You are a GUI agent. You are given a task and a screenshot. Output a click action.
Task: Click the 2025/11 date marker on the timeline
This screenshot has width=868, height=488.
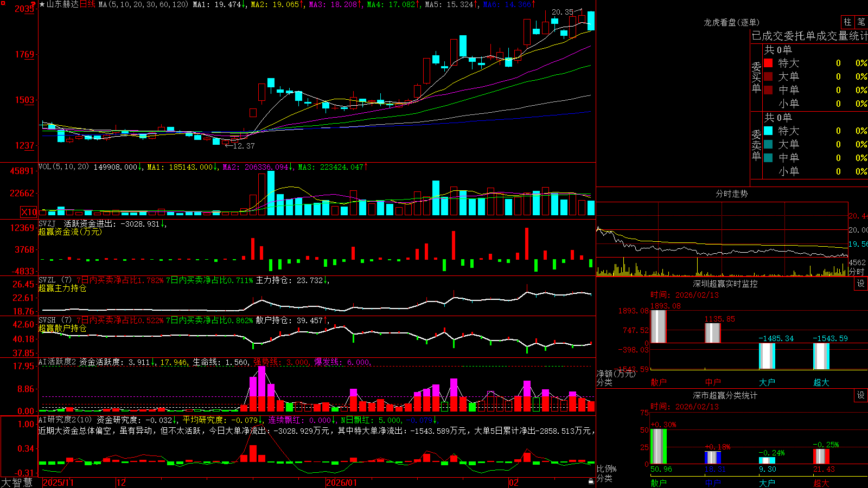pyautogui.click(x=58, y=483)
